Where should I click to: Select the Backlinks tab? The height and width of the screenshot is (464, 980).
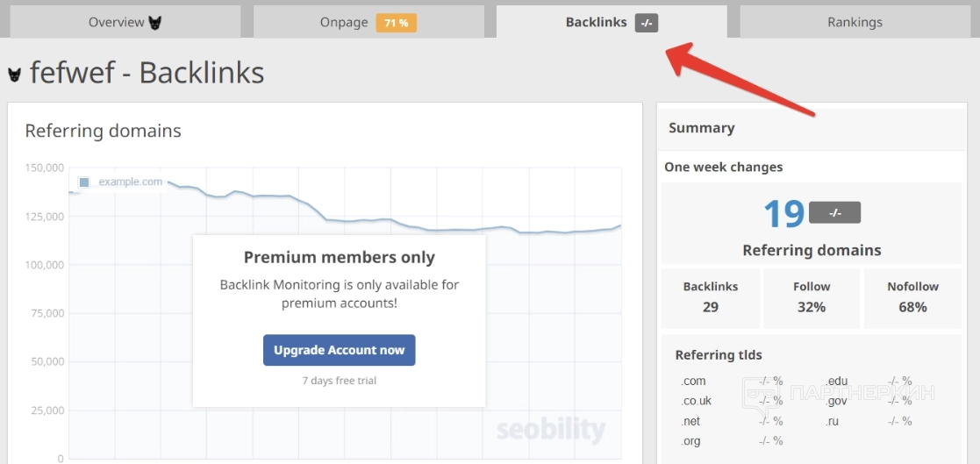point(596,23)
